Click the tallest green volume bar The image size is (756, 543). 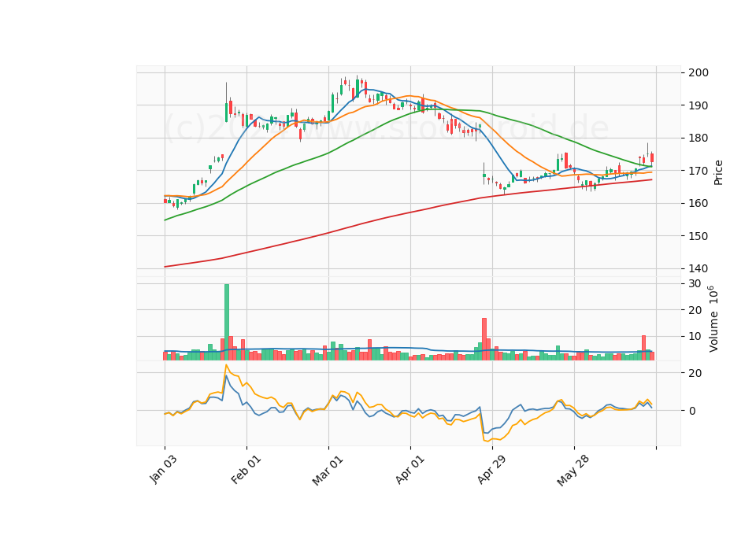pyautogui.click(x=227, y=322)
